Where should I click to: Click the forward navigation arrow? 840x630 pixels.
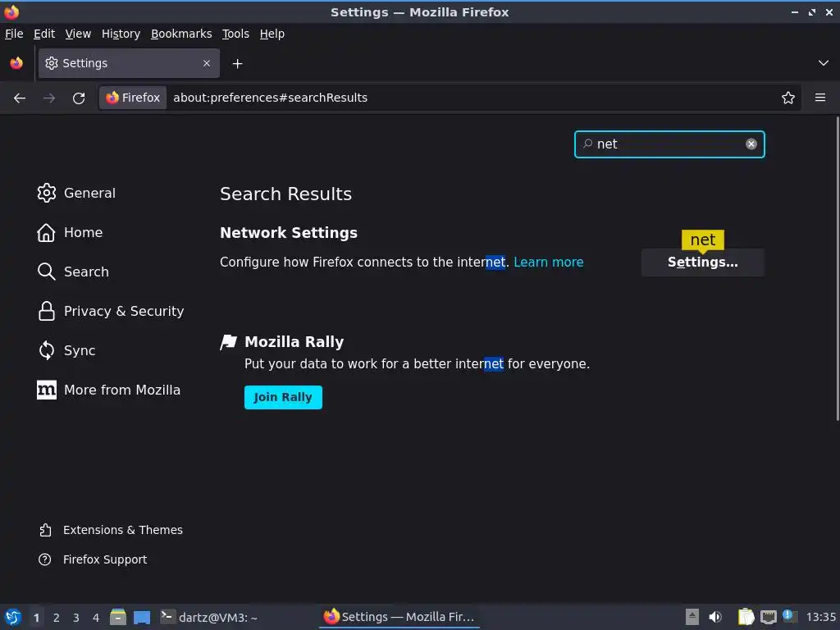[49, 98]
